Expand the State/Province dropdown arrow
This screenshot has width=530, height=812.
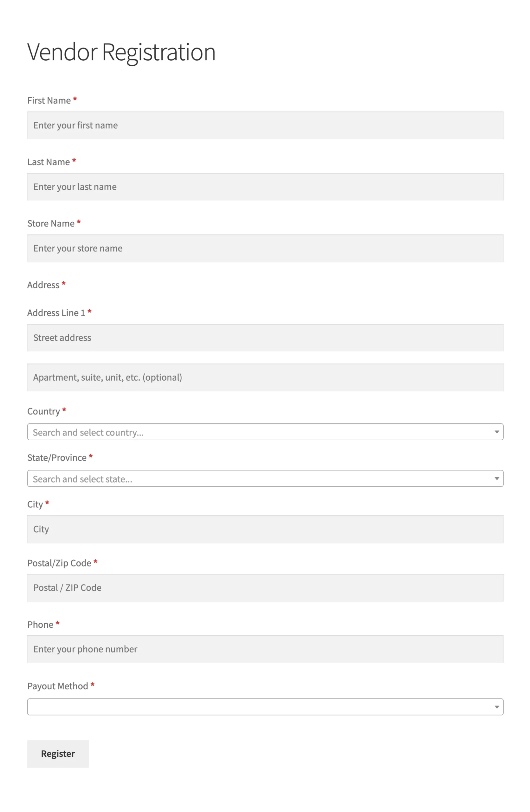click(497, 478)
